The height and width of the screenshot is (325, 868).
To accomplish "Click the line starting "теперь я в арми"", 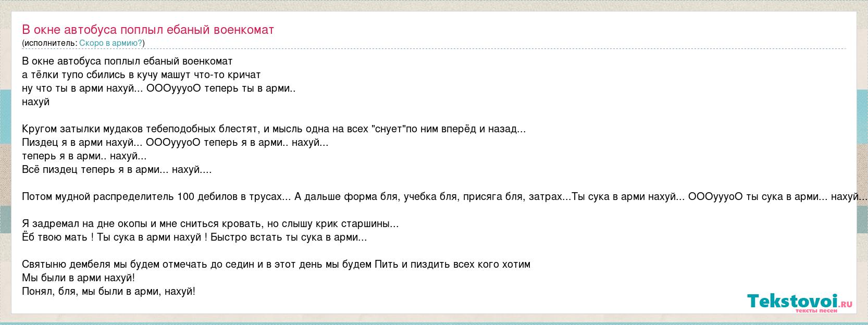I will (x=84, y=156).
